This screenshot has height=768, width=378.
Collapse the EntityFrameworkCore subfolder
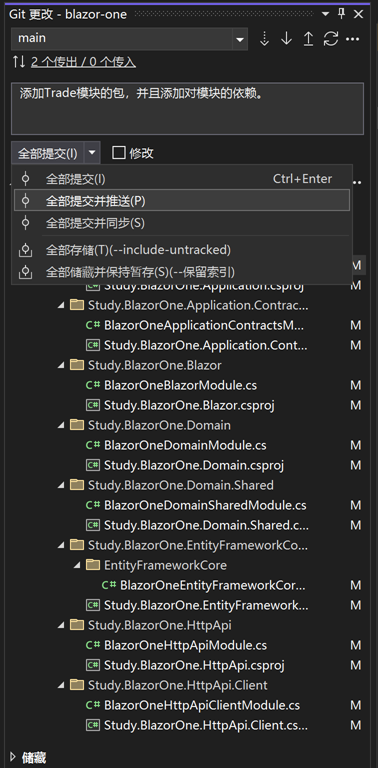[x=77, y=565]
